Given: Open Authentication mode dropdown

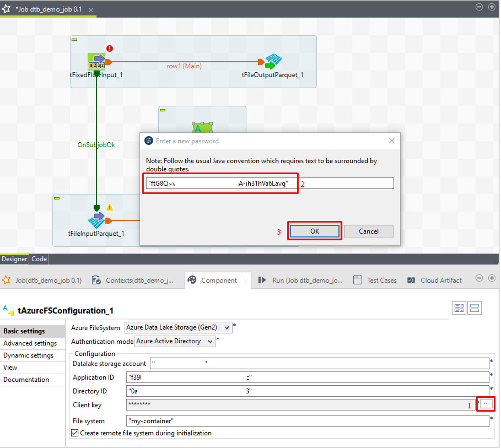Looking at the screenshot, I should 210,341.
